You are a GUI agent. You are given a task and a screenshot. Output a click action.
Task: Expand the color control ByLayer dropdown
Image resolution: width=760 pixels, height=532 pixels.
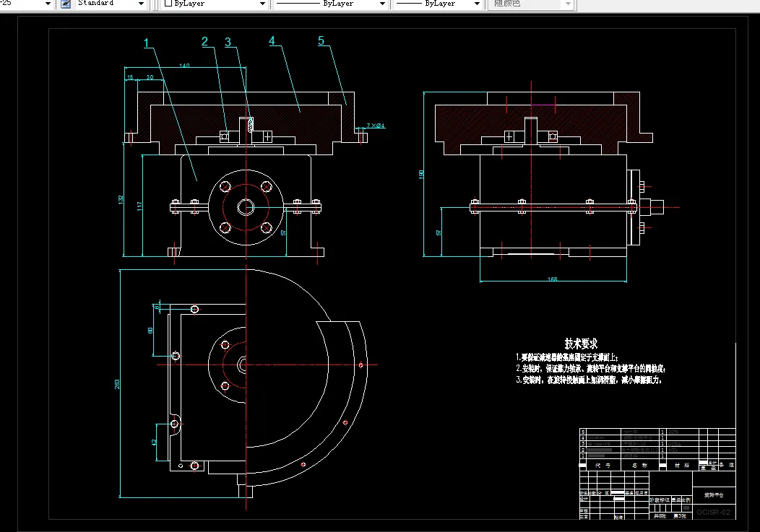tap(262, 4)
